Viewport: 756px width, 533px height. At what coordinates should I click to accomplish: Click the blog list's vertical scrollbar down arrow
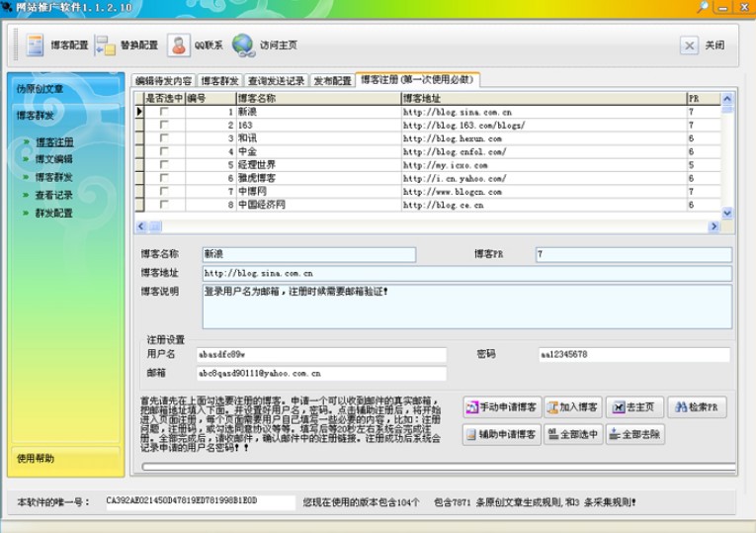[x=727, y=213]
